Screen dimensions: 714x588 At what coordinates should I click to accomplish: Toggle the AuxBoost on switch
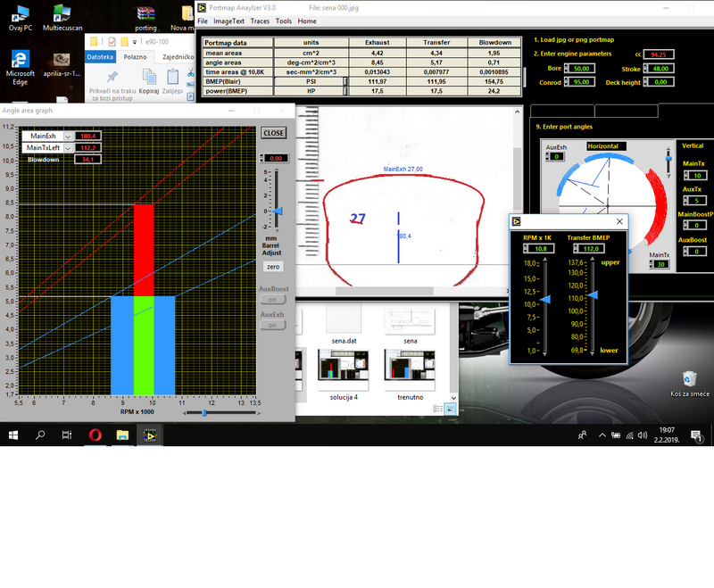pos(272,300)
